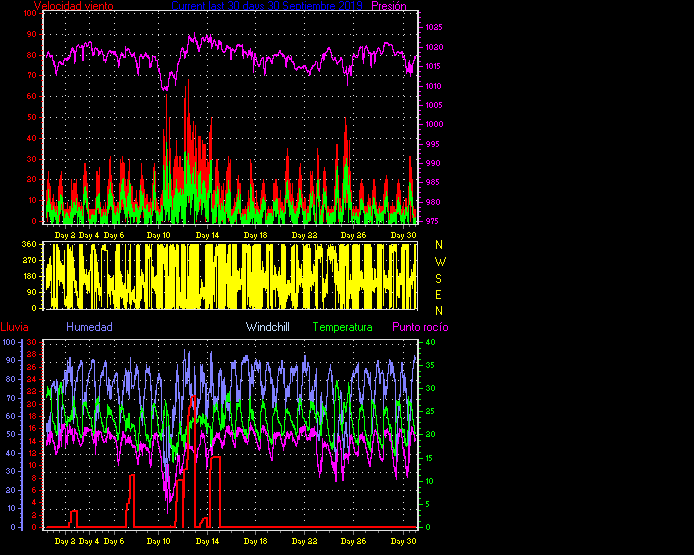Click the red 16 rain axis value
Image resolution: width=694 pixels, height=555 pixels.
(x=31, y=428)
